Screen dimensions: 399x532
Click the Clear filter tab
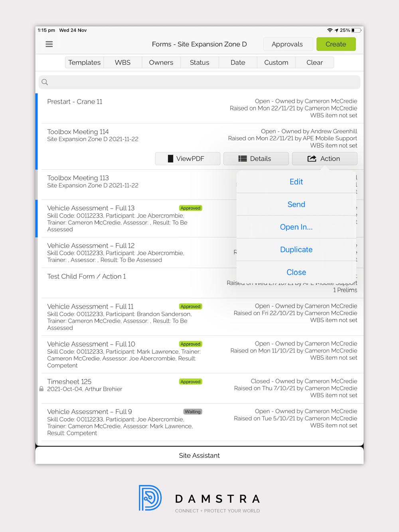(x=315, y=63)
